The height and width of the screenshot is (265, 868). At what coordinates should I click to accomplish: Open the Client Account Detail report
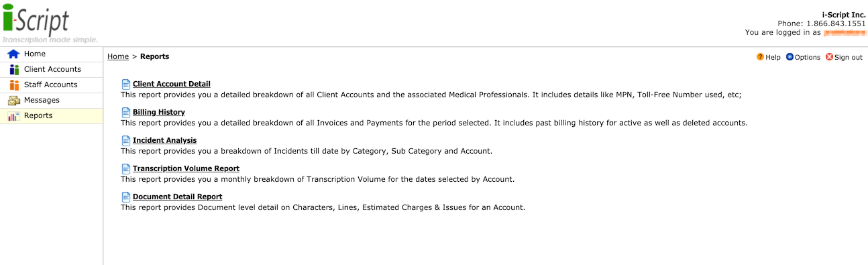[172, 84]
